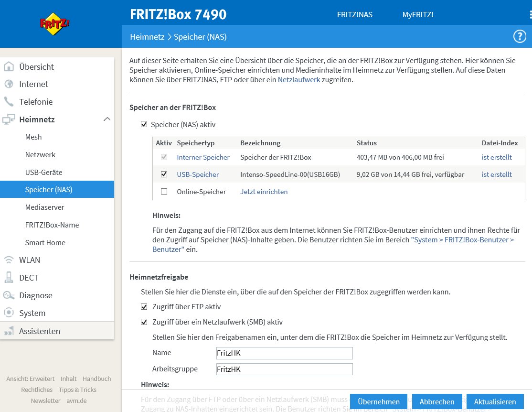Click 'ist erstellt' for Interner Speicher
The width and height of the screenshot is (532, 412).
(496, 157)
